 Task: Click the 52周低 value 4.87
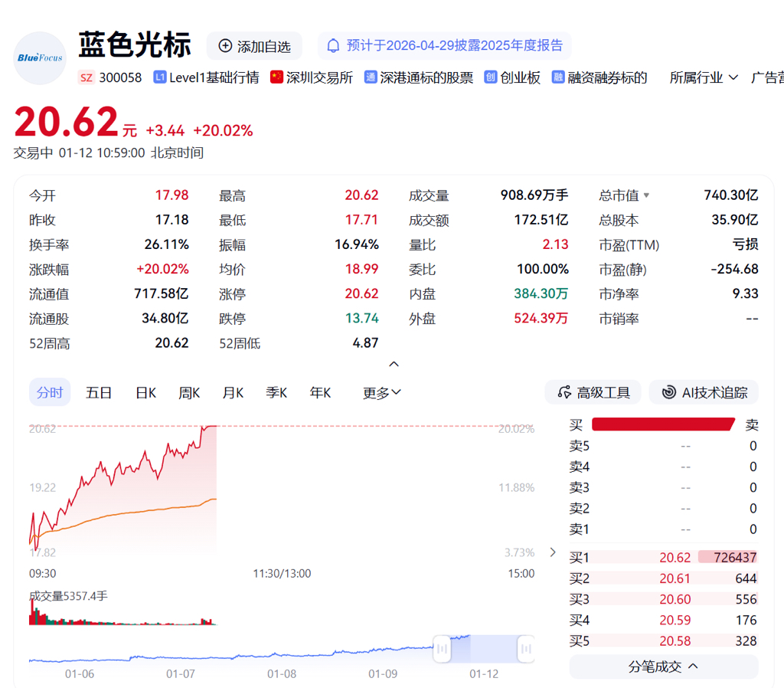coord(365,342)
